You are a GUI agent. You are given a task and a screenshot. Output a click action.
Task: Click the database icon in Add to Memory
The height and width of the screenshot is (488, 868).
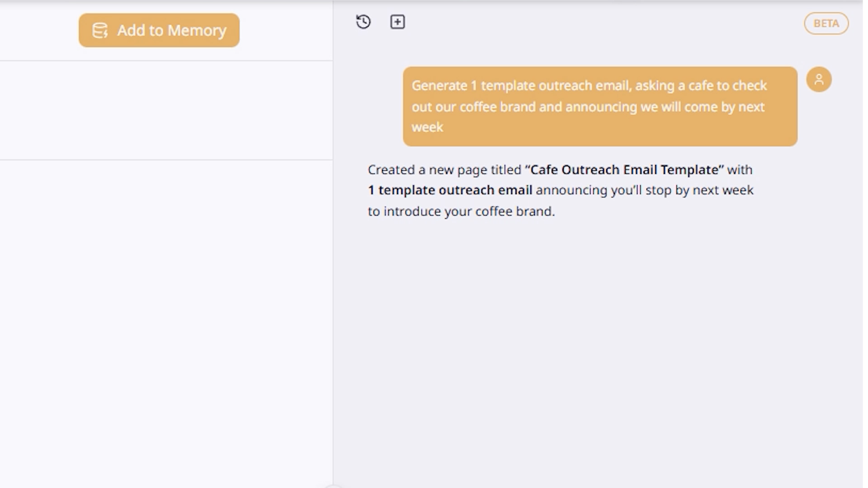pyautogui.click(x=100, y=31)
